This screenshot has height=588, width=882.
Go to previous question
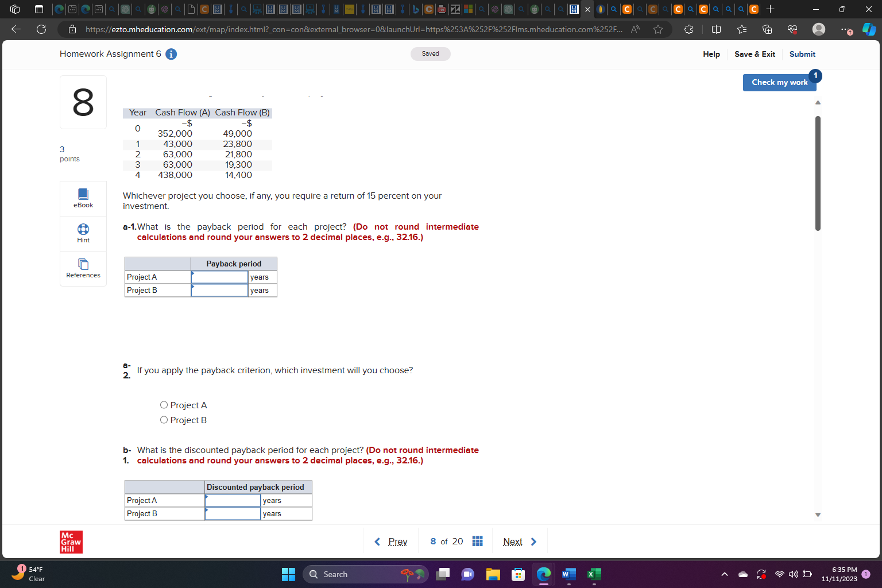pos(391,541)
